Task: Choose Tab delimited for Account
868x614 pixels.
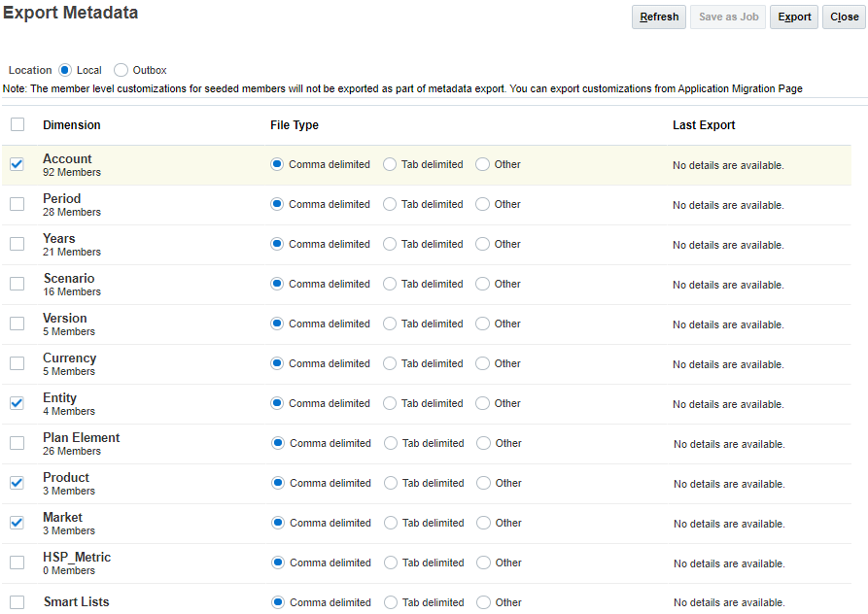Action: click(390, 164)
